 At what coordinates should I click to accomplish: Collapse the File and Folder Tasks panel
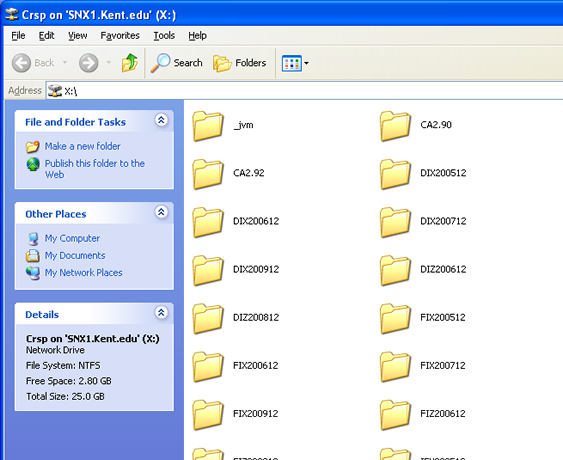click(x=161, y=120)
